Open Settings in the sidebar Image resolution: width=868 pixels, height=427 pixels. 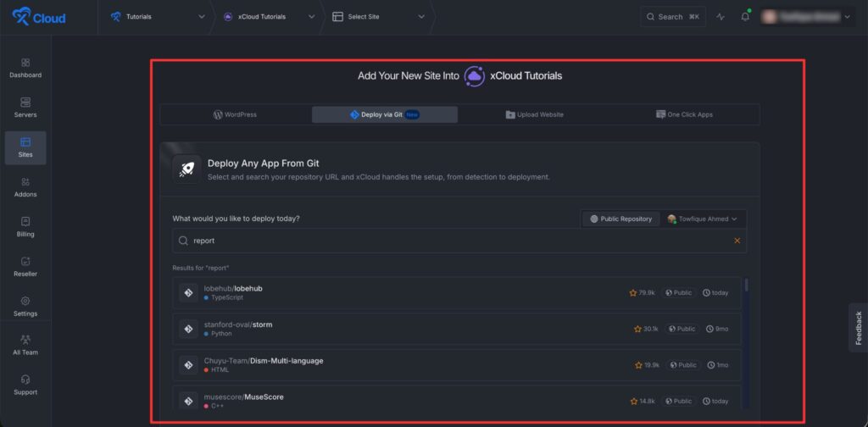click(x=25, y=307)
